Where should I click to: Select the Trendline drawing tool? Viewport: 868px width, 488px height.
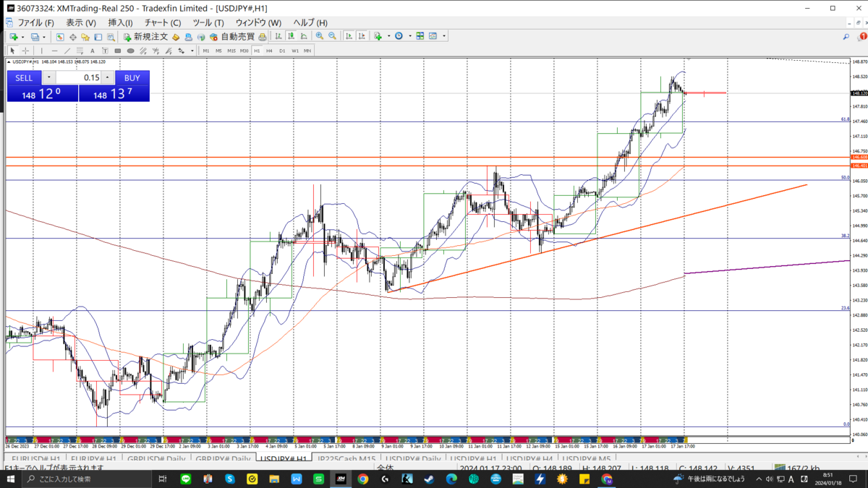pos(67,51)
